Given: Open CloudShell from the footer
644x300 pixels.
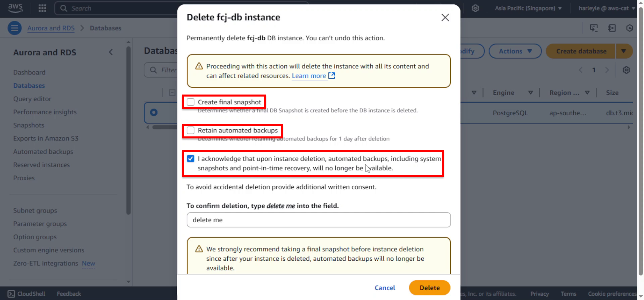Looking at the screenshot, I should coord(26,294).
